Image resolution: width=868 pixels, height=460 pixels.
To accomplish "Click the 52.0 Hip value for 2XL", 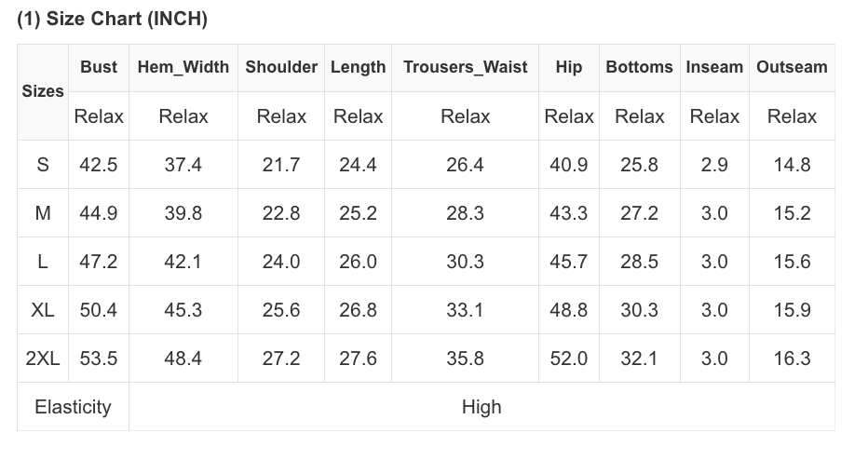I will [568, 359].
